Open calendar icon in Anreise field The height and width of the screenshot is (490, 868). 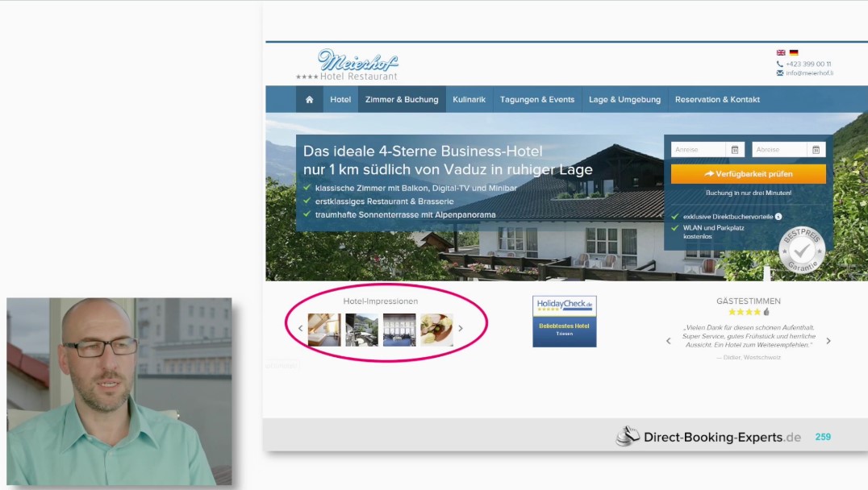735,150
